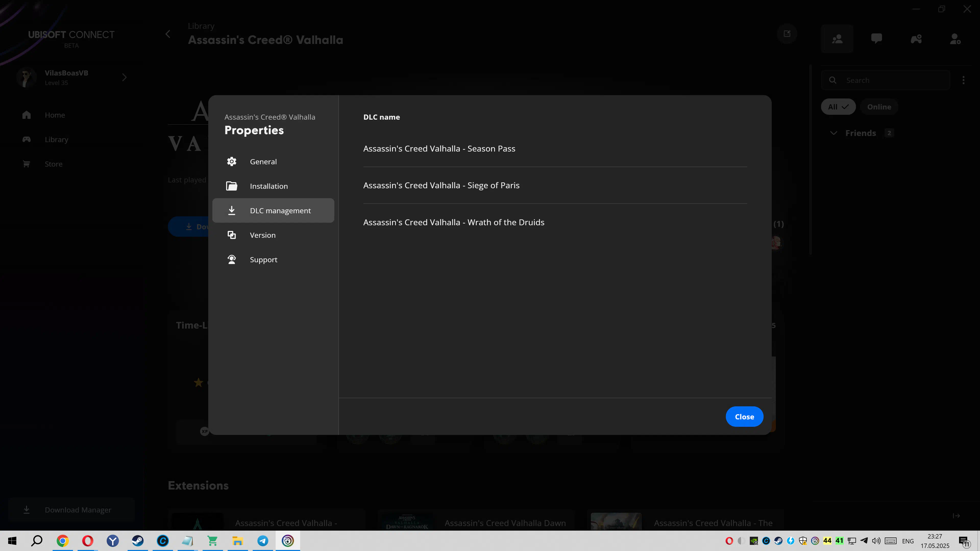Open File Explorer from taskbar
This screenshot has height=551, width=980.
tap(238, 541)
